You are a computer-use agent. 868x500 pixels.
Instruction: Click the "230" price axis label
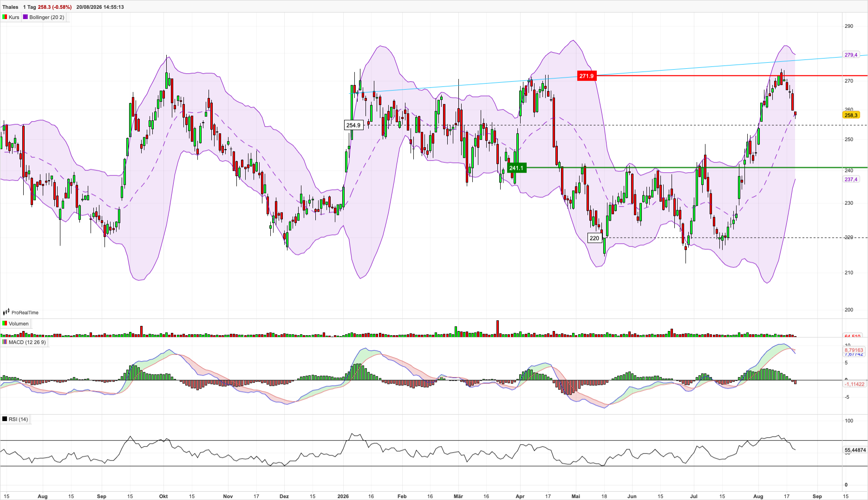pyautogui.click(x=849, y=203)
